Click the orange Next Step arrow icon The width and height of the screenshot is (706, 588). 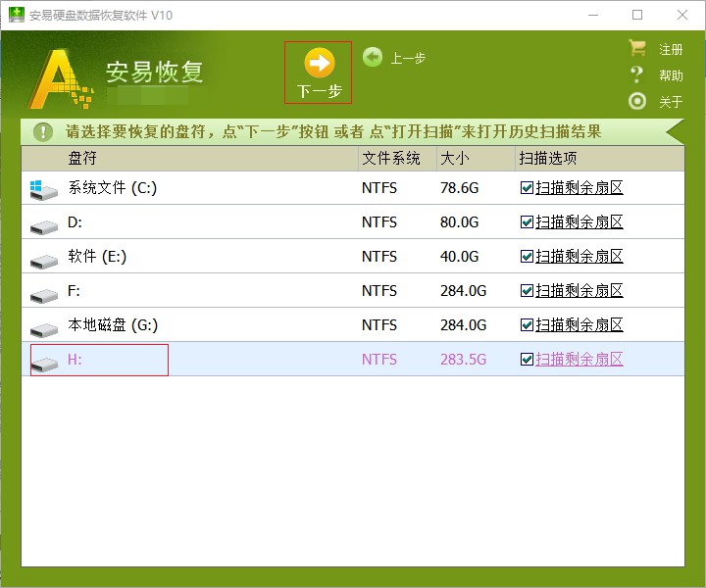(319, 64)
